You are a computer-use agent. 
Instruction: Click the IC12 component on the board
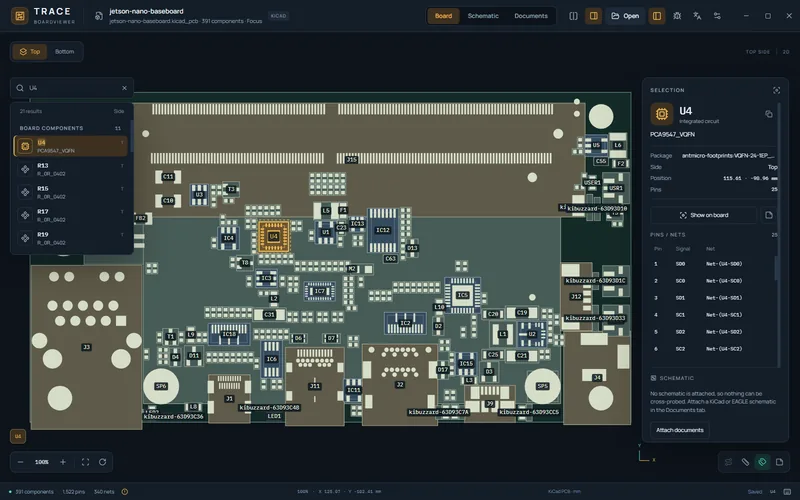383,230
